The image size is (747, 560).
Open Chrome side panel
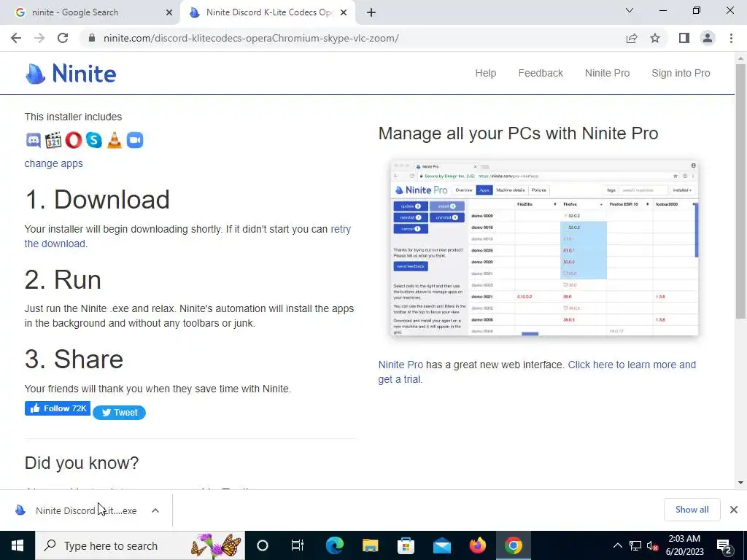click(x=684, y=38)
